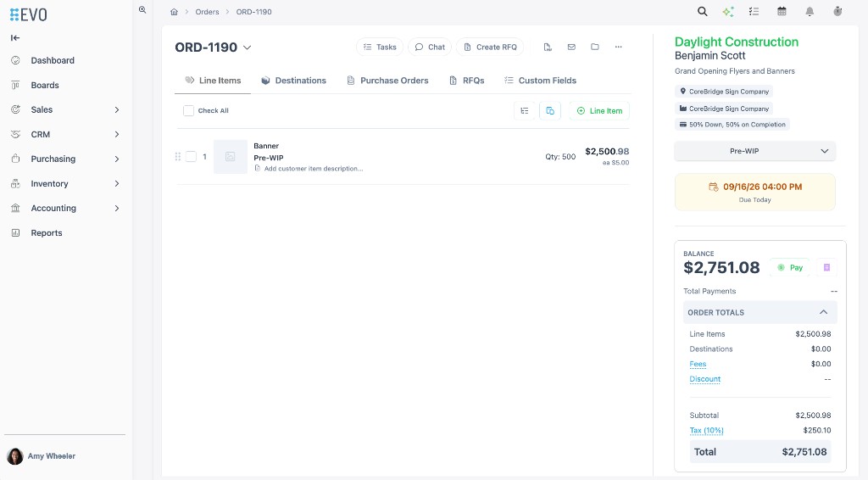Open the folder icon for order files
This screenshot has width=868, height=480.
click(x=594, y=47)
